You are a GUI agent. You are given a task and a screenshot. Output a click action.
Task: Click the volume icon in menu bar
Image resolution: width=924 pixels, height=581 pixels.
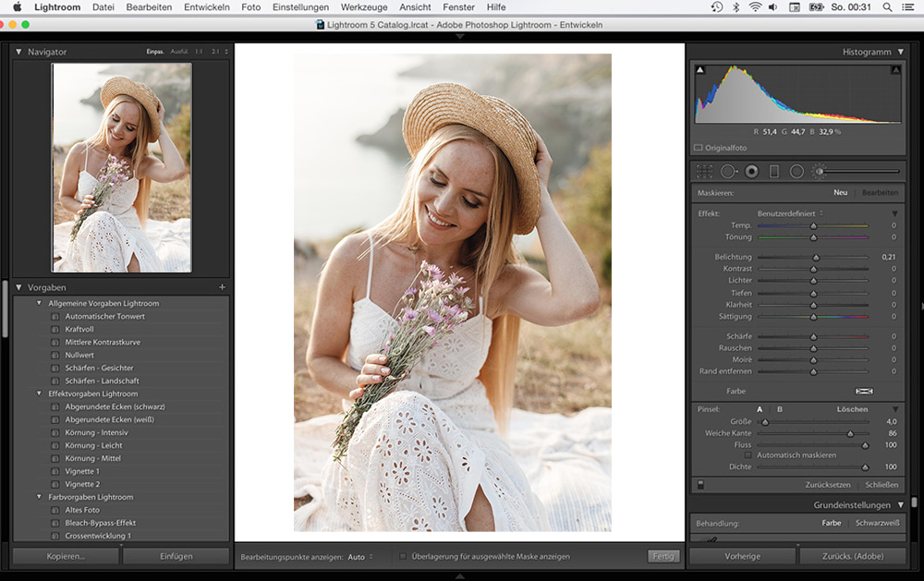773,7
